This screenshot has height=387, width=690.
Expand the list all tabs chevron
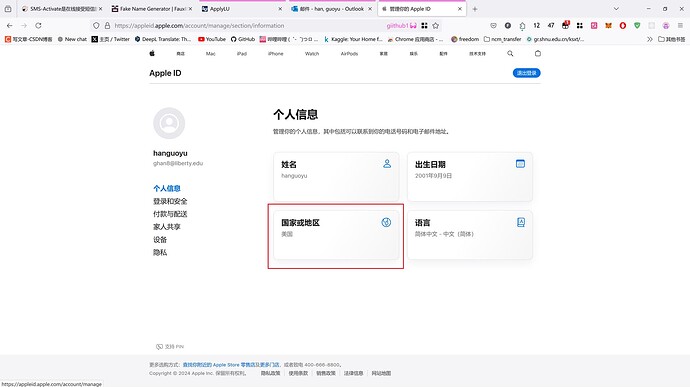coord(616,8)
